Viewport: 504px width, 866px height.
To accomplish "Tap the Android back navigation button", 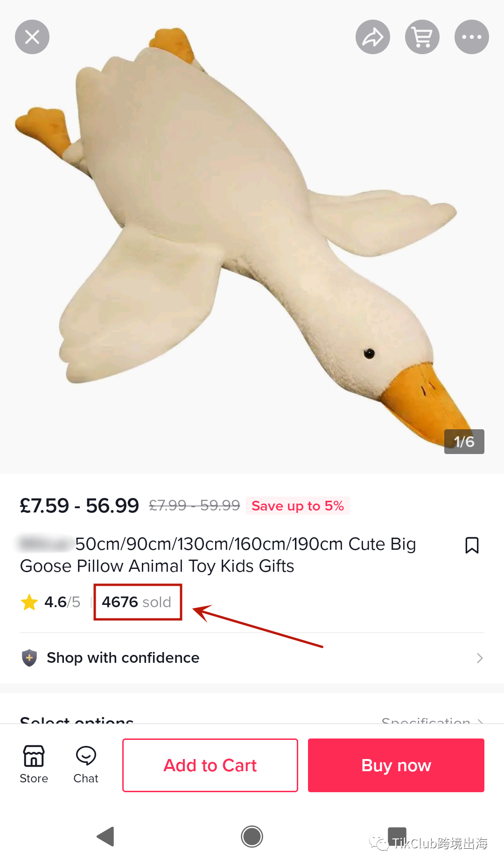I will [106, 836].
